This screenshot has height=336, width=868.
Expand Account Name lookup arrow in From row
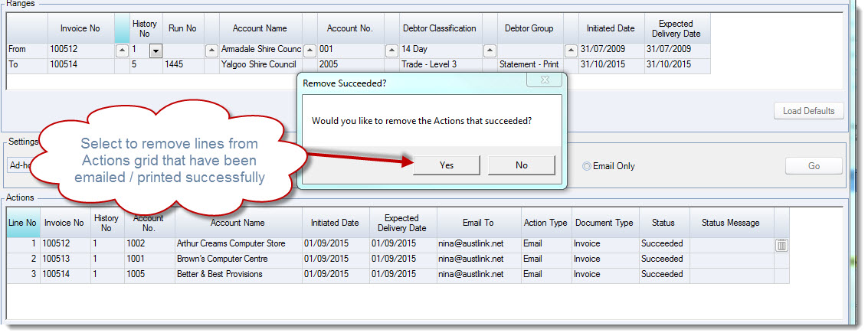click(x=310, y=51)
